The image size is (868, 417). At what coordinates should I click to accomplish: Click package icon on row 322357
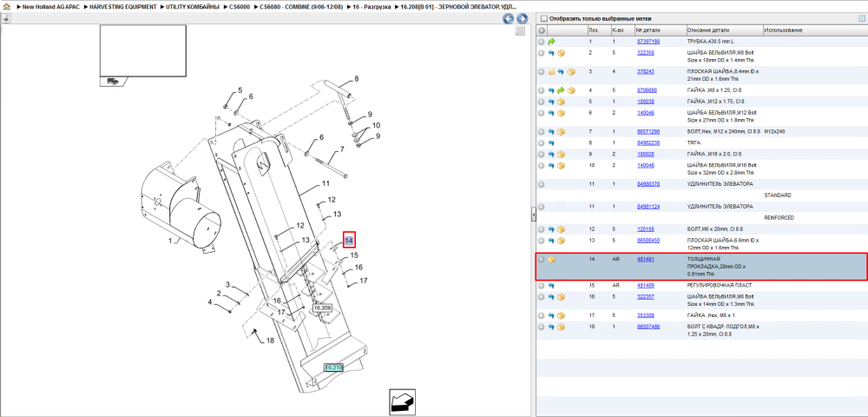pos(561,297)
